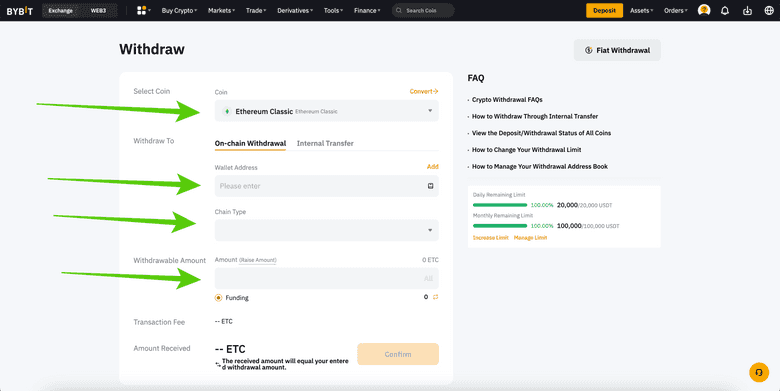
Task: Open the customer support headset icon
Action: pyautogui.click(x=759, y=372)
